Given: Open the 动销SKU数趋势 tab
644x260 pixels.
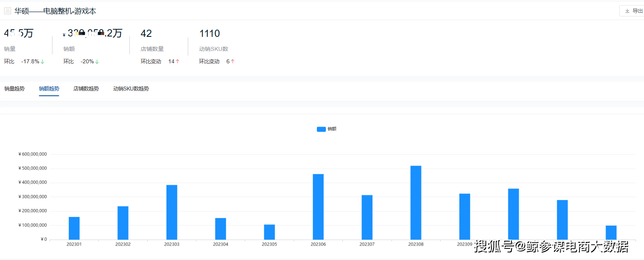Looking at the screenshot, I should coord(131,89).
